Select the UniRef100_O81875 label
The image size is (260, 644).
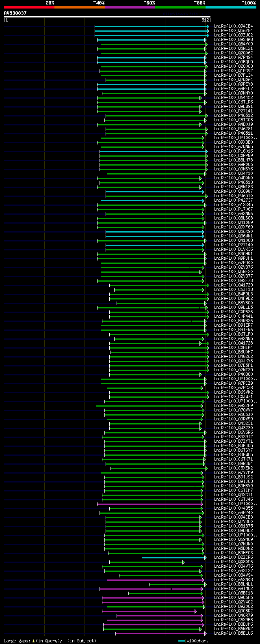coord(233,526)
